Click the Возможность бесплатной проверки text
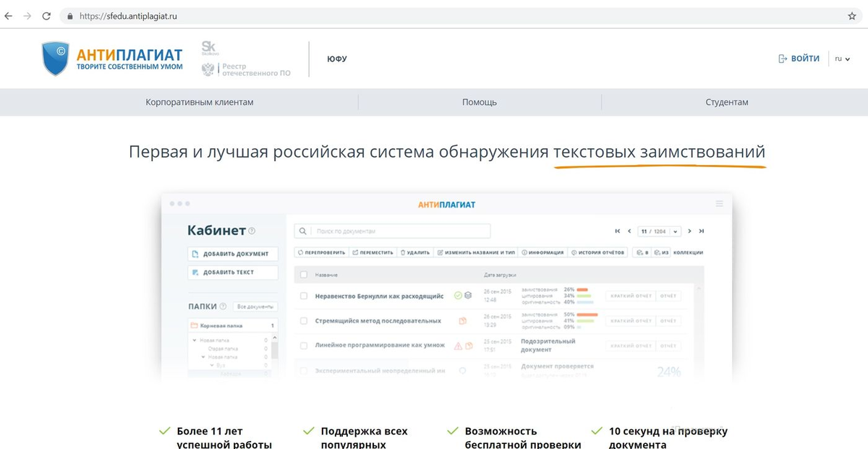 (523, 437)
